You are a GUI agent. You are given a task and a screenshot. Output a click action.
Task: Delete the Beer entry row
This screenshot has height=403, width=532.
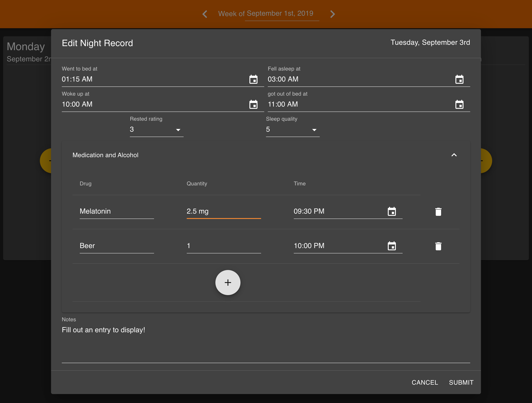pyautogui.click(x=438, y=246)
